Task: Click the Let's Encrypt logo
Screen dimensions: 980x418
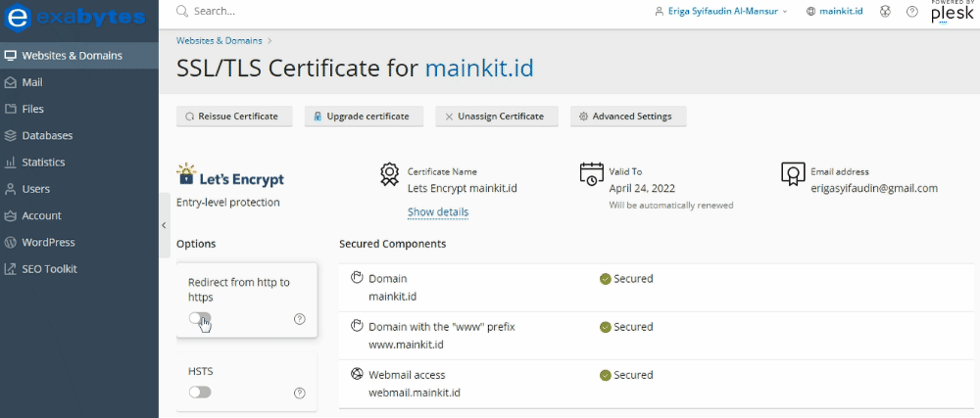Action: pyautogui.click(x=230, y=176)
